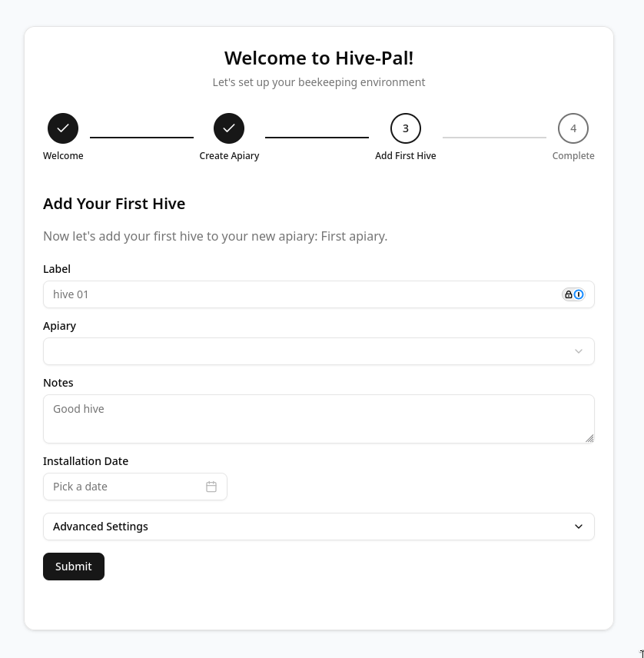Click the "Advanced Settings" text label

(x=101, y=527)
